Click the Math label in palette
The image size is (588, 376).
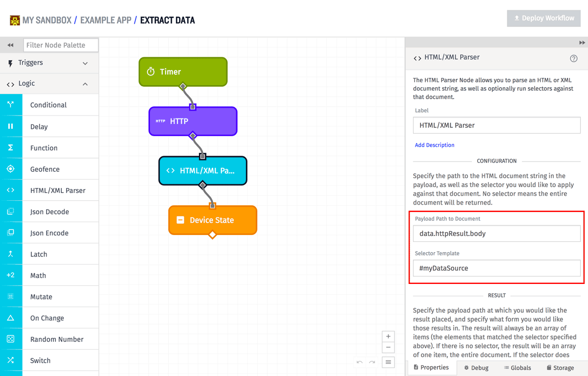click(x=38, y=276)
